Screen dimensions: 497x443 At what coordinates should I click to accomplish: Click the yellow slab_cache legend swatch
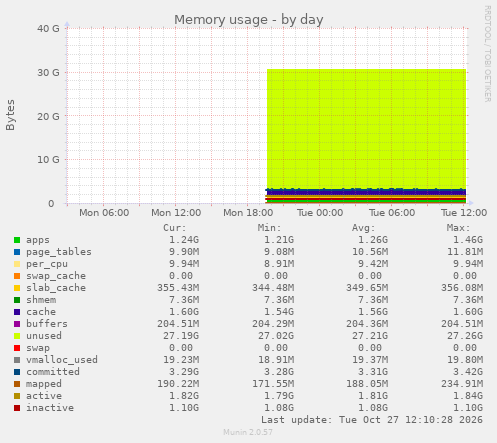[x=17, y=288]
